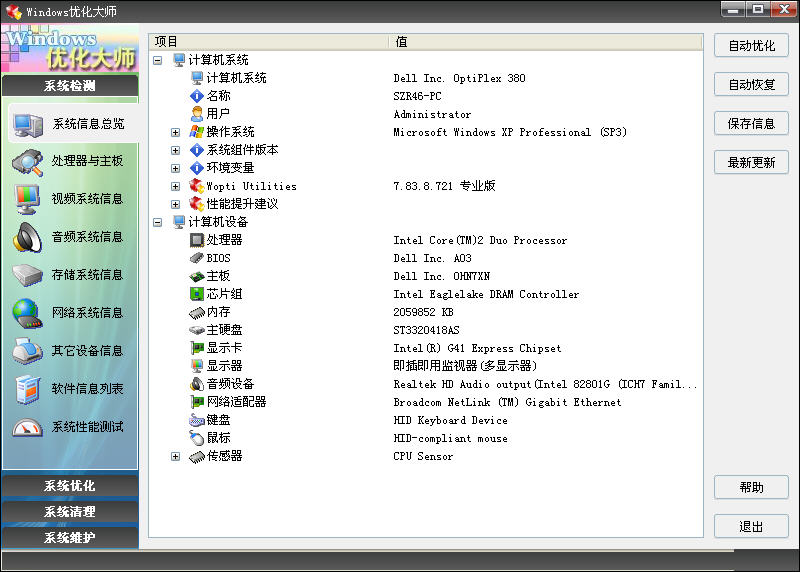Open 网络系统信息 globe icon
The image size is (800, 572).
(27, 313)
